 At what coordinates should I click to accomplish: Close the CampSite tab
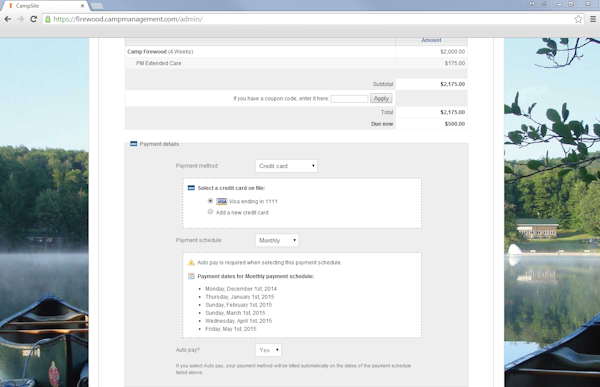(x=82, y=6)
